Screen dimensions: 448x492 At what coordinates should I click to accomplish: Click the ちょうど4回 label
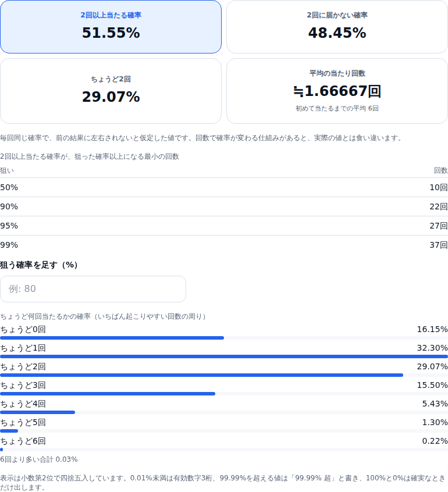click(23, 404)
